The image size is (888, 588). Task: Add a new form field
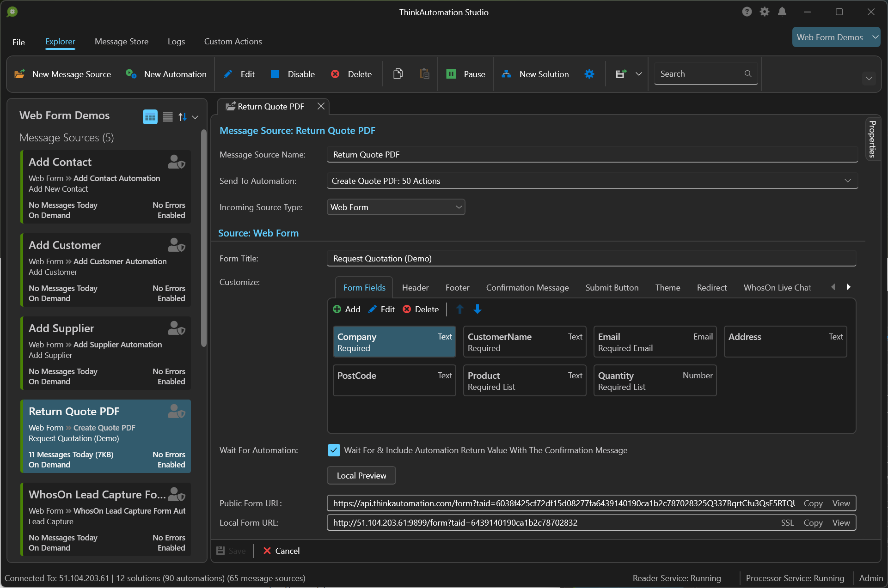click(x=346, y=309)
